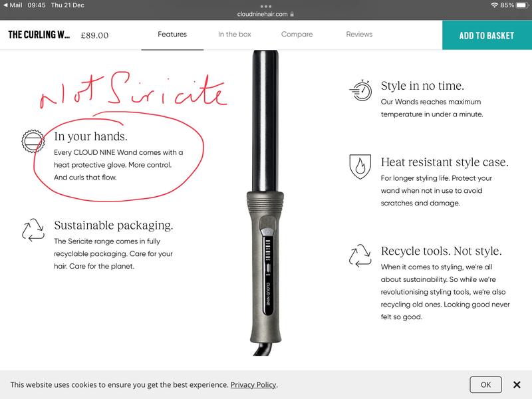
Task: Open the Privacy Policy link
Action: pos(253,385)
